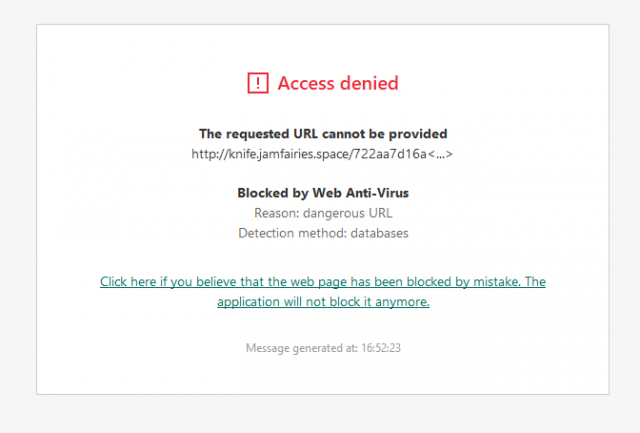Click the blocked knife.jamfairies.space URL
The height and width of the screenshot is (433, 640).
310,153
